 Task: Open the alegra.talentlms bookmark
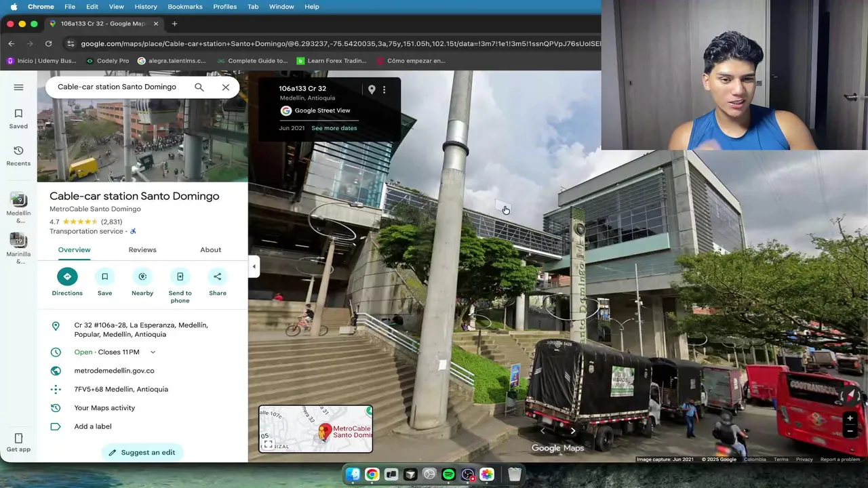tap(172, 60)
